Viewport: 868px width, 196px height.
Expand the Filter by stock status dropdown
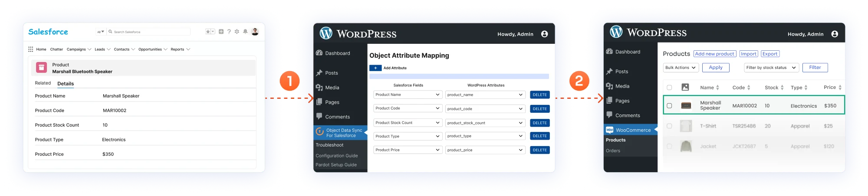[x=771, y=68]
